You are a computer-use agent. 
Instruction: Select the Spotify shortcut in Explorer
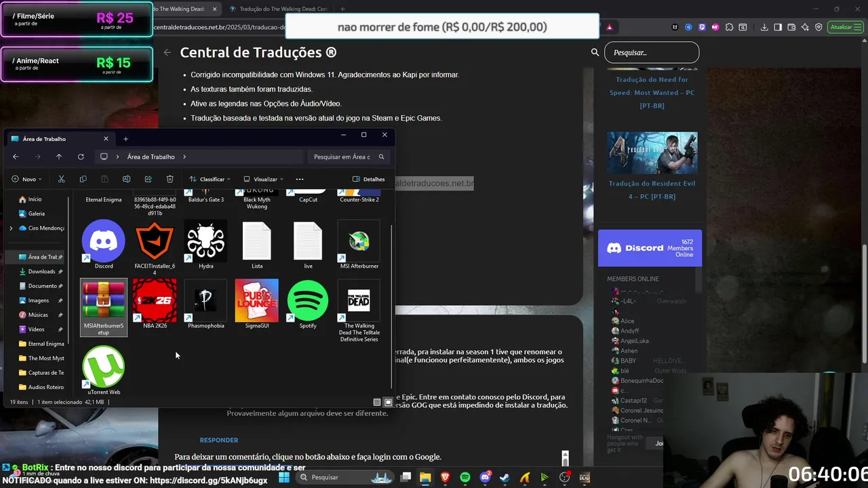(x=308, y=304)
